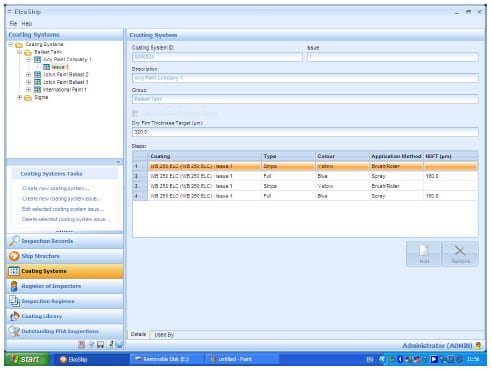Click the red book icon in navigation footer
This screenshot has width=492, height=370.
(81, 344)
